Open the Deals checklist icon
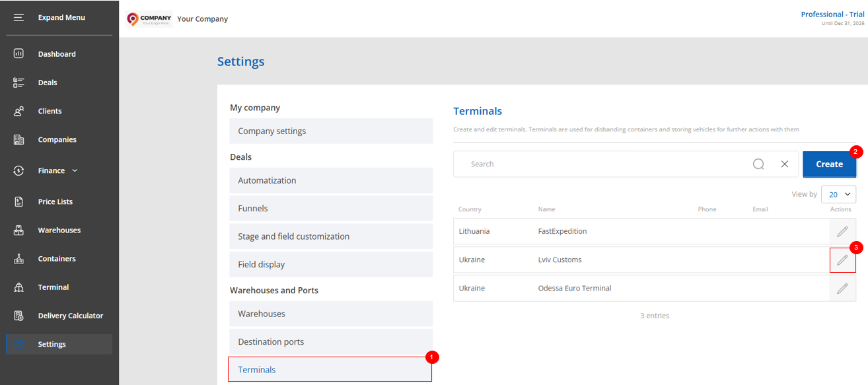Viewport: 868px width, 385px height. pos(18,83)
